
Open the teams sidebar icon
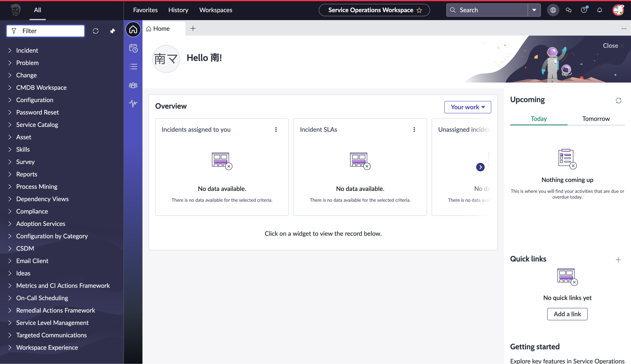tap(133, 85)
